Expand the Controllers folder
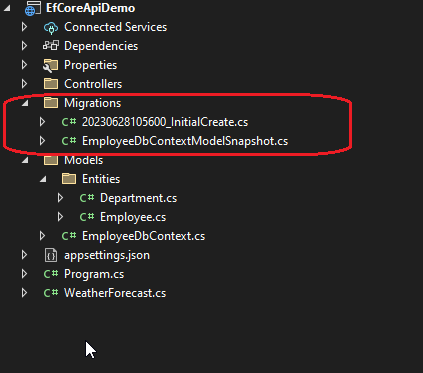423x373 pixels. coord(24,84)
